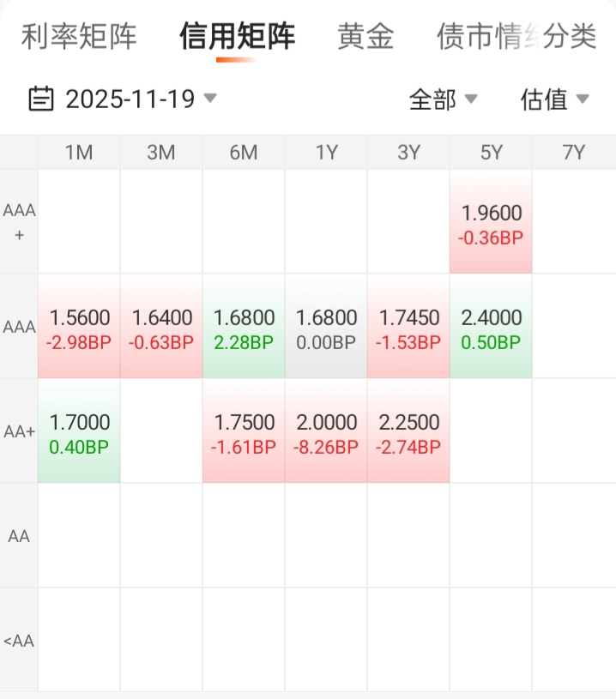Tap the 分类 category button
This screenshot has height=699, width=616.
(x=571, y=37)
